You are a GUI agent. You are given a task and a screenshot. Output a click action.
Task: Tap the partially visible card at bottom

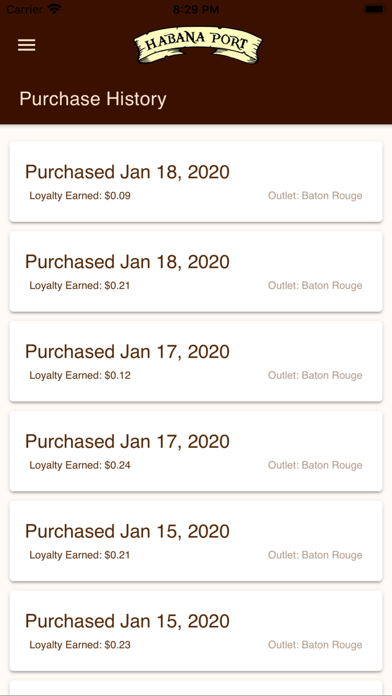pyautogui.click(x=196, y=688)
